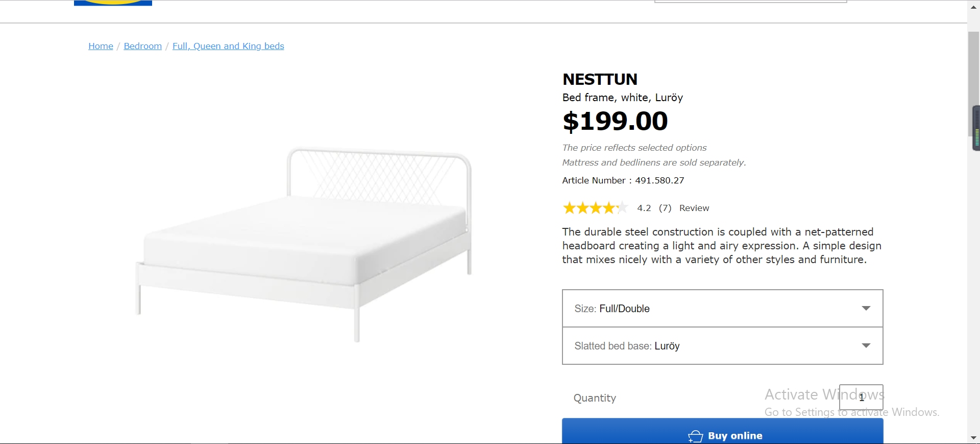The image size is (980, 444).
Task: Click the scrollbar down arrow
Action: (973, 438)
